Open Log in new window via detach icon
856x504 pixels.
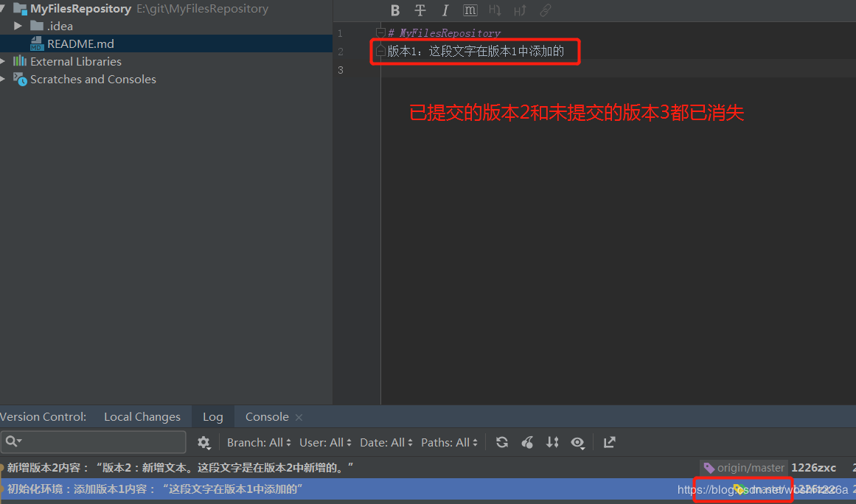click(x=608, y=442)
